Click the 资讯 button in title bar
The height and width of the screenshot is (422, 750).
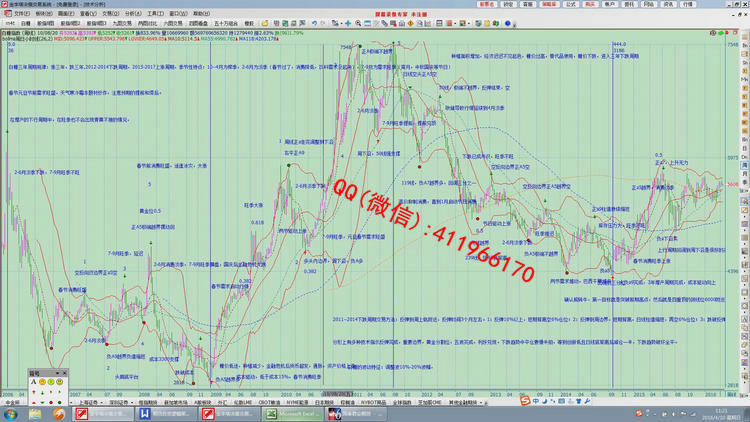[x=669, y=4]
